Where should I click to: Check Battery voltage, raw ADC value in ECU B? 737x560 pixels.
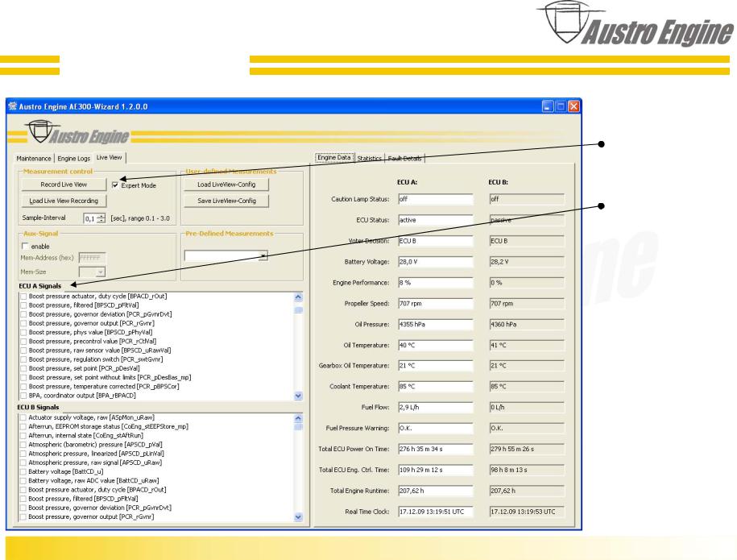(x=23, y=481)
